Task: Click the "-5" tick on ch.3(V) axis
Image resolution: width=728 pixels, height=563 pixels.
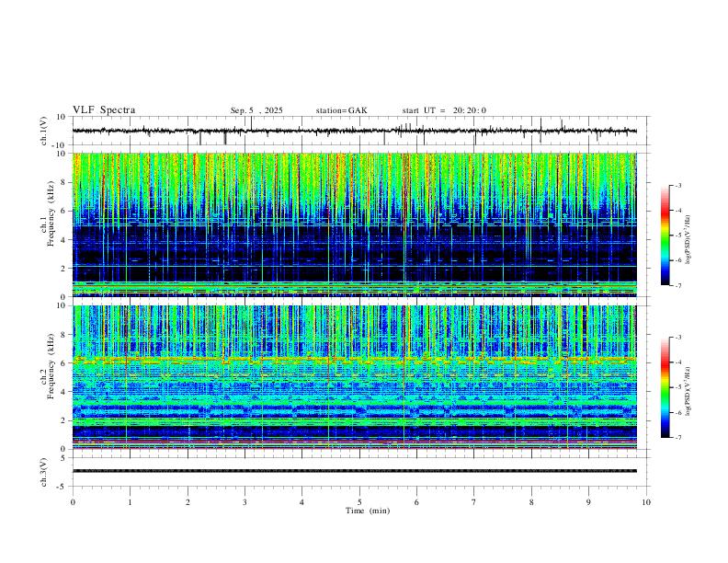Action: 63,487
